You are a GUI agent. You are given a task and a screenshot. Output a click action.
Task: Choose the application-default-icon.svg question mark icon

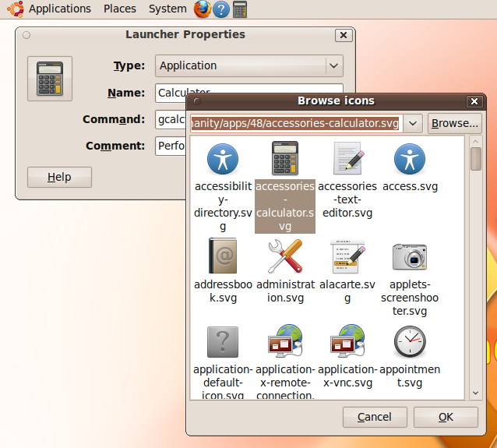pos(223,342)
